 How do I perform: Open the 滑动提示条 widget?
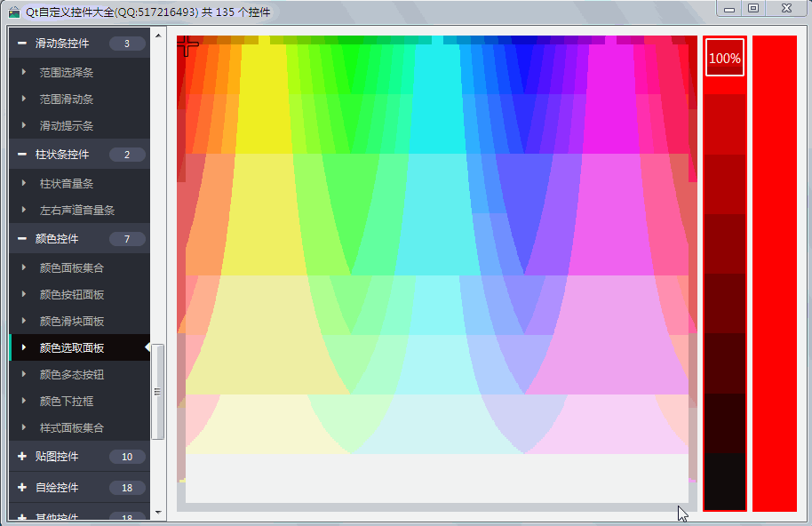67,126
